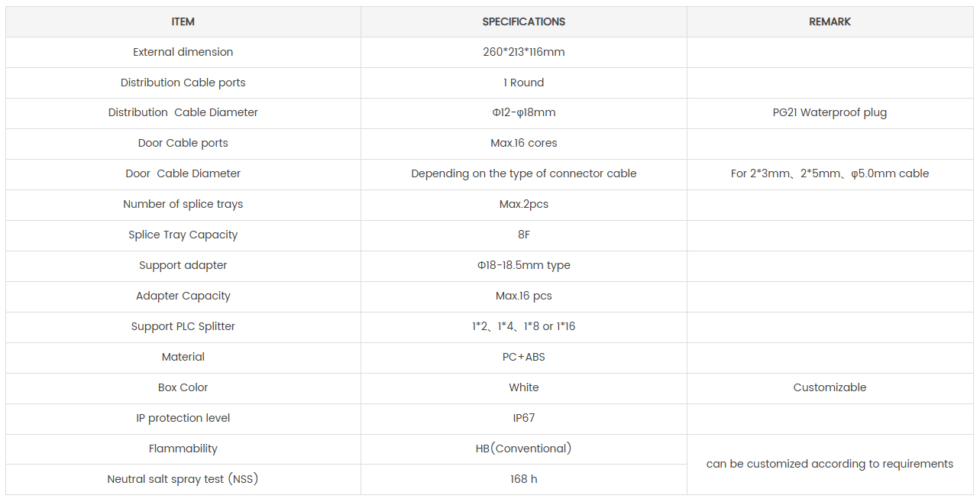Click the Support PLC Splitter label
This screenshot has width=980, height=502.
[x=183, y=326]
